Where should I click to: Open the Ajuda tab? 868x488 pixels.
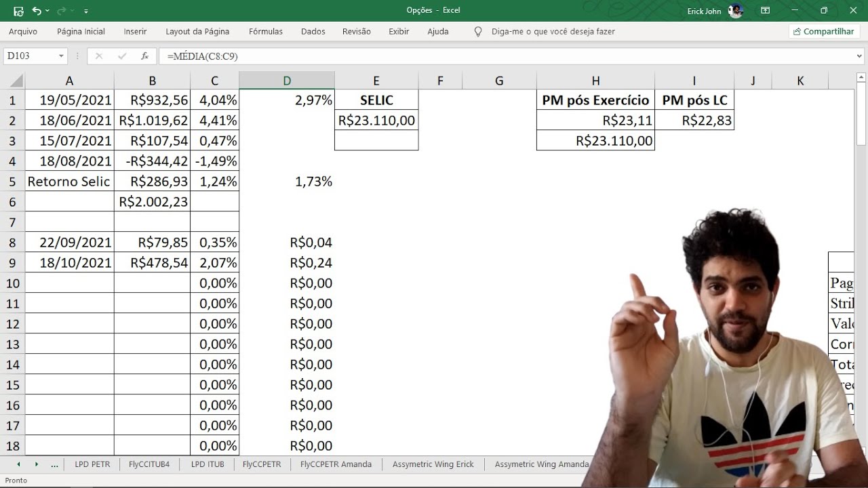(x=438, y=31)
